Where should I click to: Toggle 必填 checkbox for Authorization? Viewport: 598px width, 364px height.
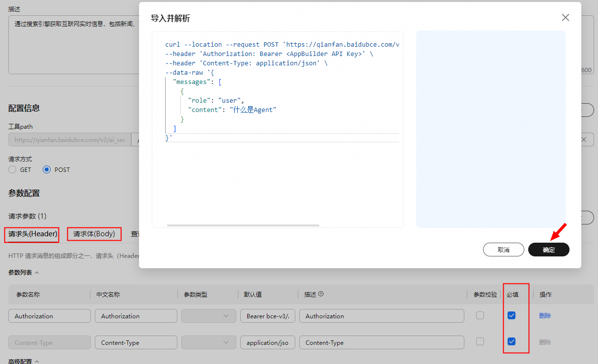(x=512, y=315)
